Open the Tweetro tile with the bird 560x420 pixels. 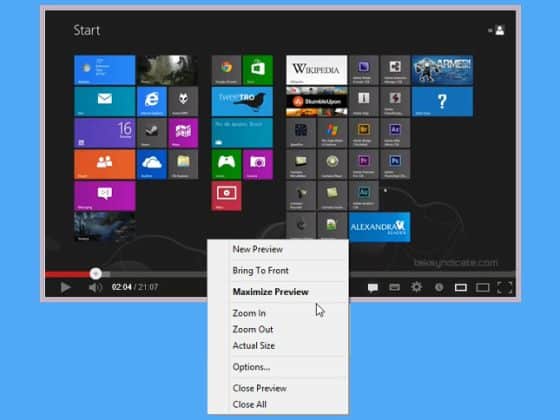242,101
